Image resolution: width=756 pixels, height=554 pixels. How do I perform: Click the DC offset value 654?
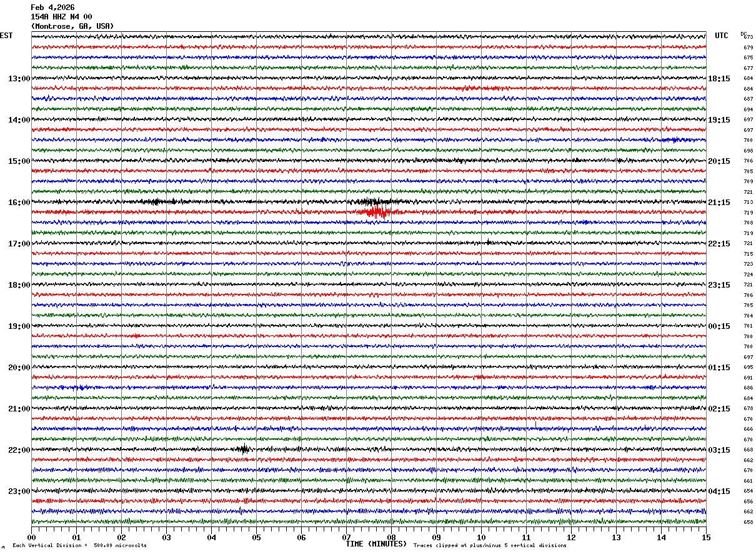749,491
